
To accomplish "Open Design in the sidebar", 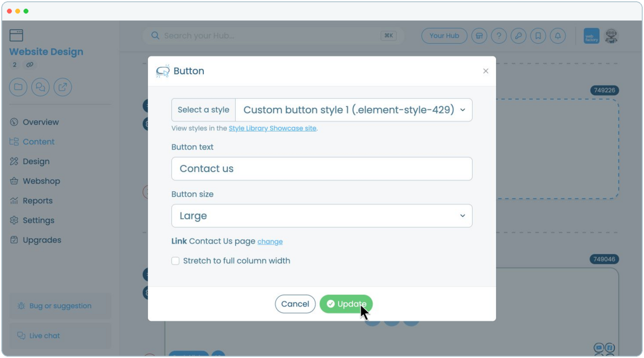I will pos(36,161).
